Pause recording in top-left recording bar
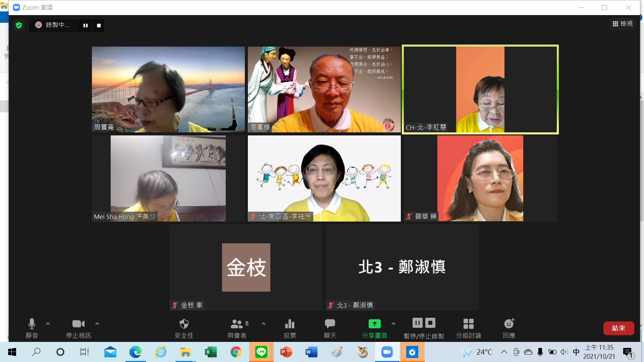The width and height of the screenshot is (644, 362). (86, 25)
